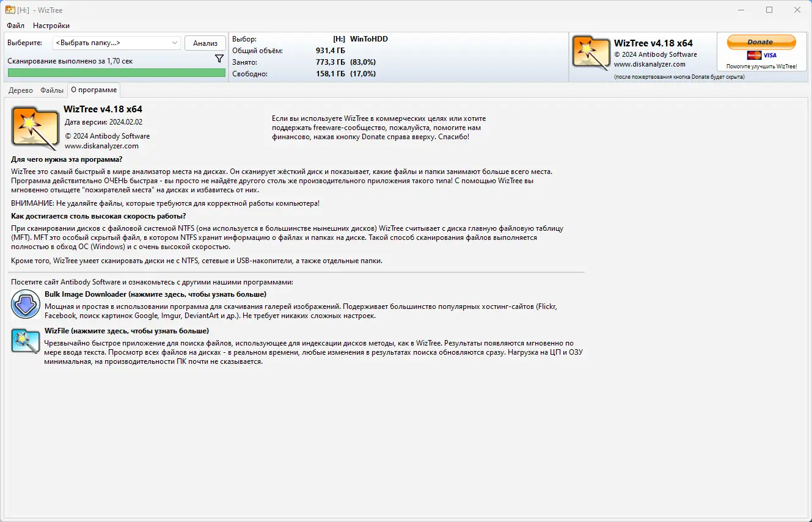This screenshot has height=522, width=812.
Task: Click the Как достигается столь высокая скорость heading
Action: (x=98, y=216)
